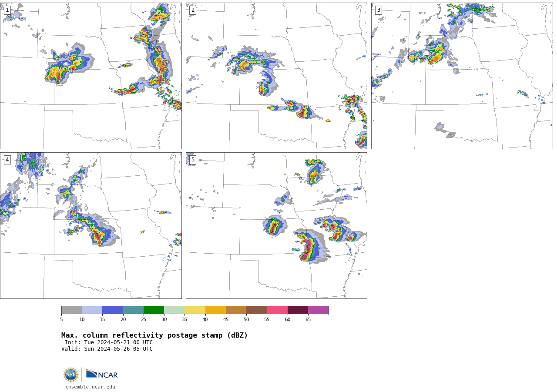Click the gray 5-10 dBZ color swatch
This screenshot has width=557, height=392.
coord(71,310)
